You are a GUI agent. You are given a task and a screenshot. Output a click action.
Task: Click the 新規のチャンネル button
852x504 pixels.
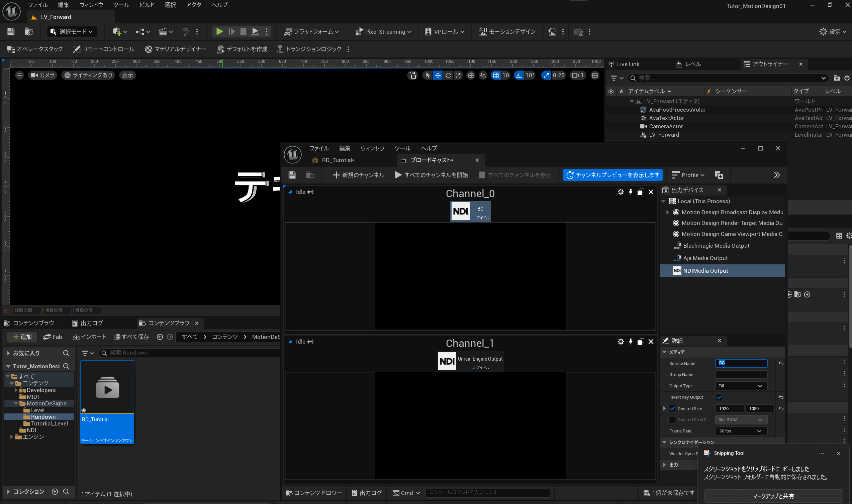pos(358,175)
